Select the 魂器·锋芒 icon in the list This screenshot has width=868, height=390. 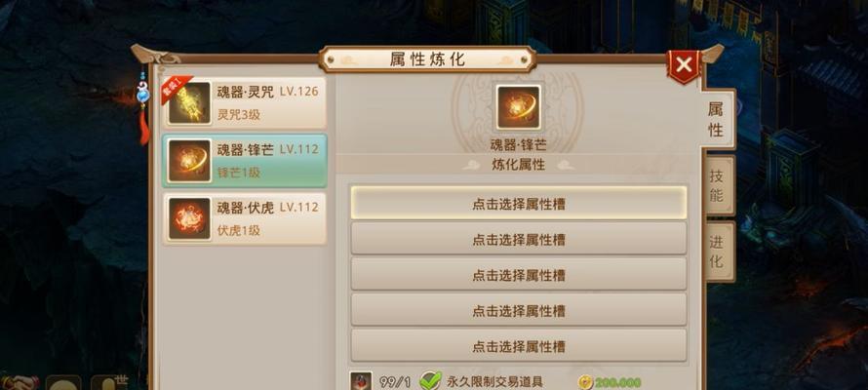[189, 161]
